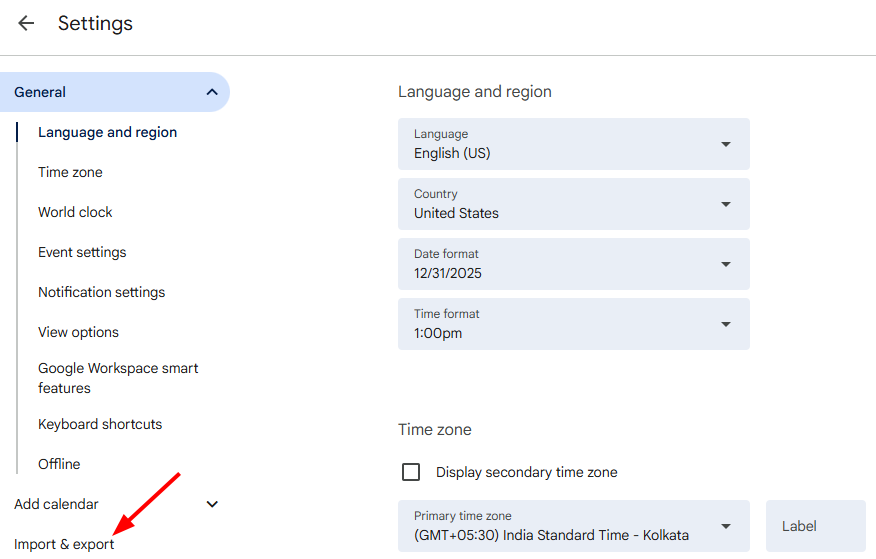The image size is (876, 559).
Task: Go to Keyboard shortcuts settings
Action: (100, 424)
